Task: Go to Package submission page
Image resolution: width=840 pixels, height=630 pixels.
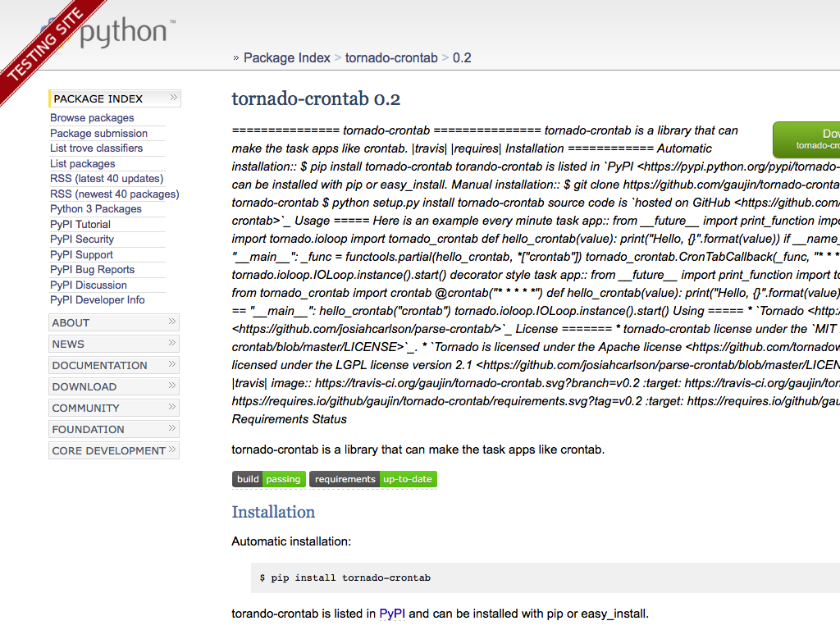Action: (x=98, y=133)
